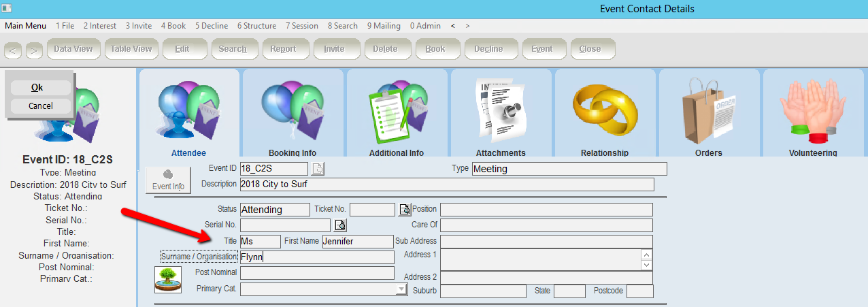Open the Attachments pinned papers icon
Screen dimensions: 868x307
click(501, 109)
